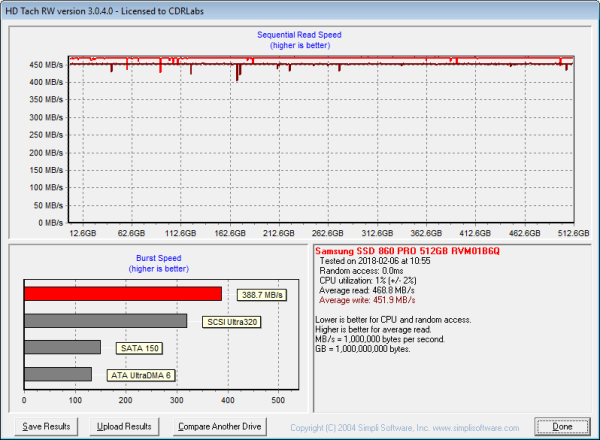Viewport: 600px width, 440px height.
Task: Click the SATA 150 gray bar
Action: click(x=62, y=347)
